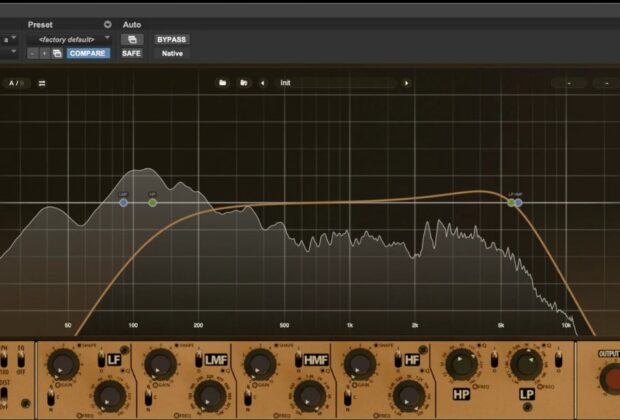620x420 pixels.
Task: Enable the BYPASS button
Action: [x=172, y=40]
